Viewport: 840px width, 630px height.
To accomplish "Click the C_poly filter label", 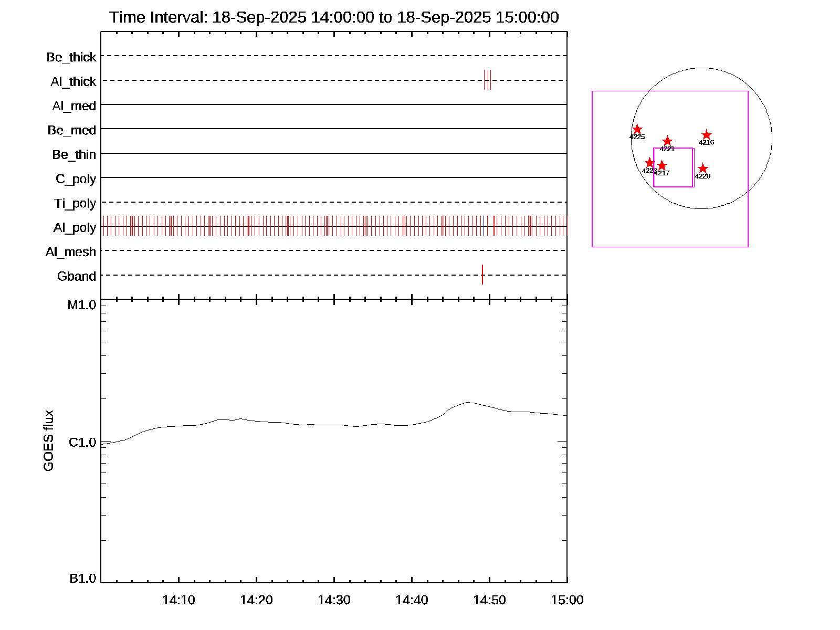I will (76, 179).
